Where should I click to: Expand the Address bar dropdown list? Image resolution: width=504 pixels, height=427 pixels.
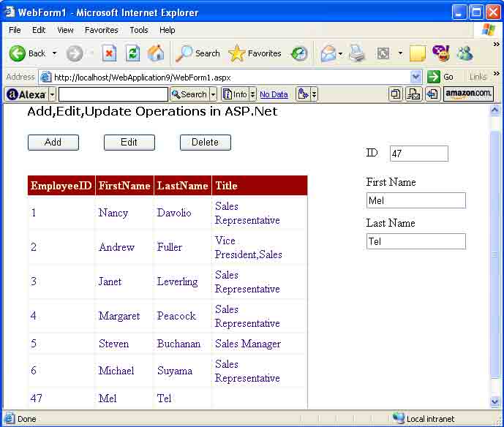(416, 77)
